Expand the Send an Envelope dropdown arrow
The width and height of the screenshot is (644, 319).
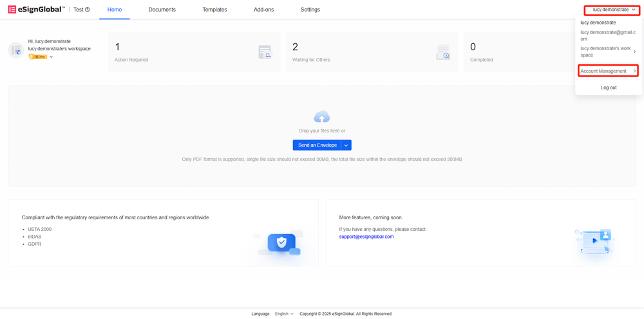(346, 145)
